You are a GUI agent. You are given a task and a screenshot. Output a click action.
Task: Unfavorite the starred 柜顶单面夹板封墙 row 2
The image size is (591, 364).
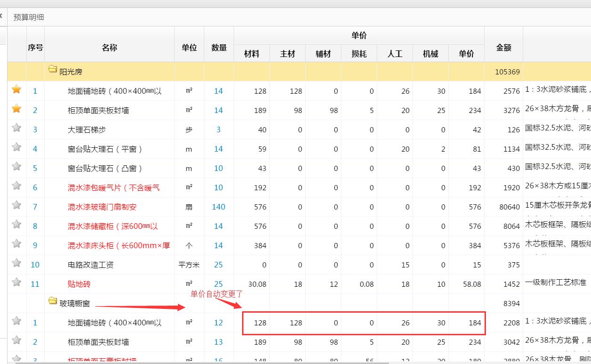click(x=16, y=110)
